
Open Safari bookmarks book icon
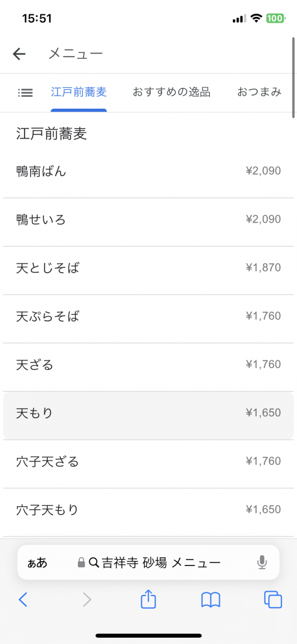coord(211,600)
